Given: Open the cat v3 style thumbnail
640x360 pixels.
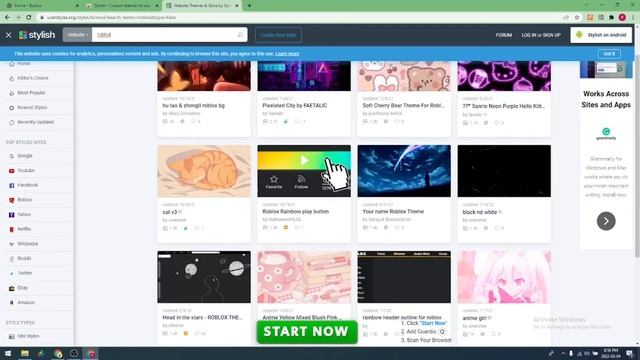Looking at the screenshot, I should [204, 171].
